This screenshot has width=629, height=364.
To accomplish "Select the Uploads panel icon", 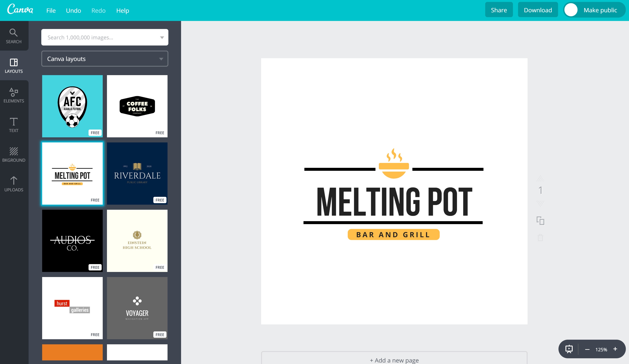I will tap(13, 184).
